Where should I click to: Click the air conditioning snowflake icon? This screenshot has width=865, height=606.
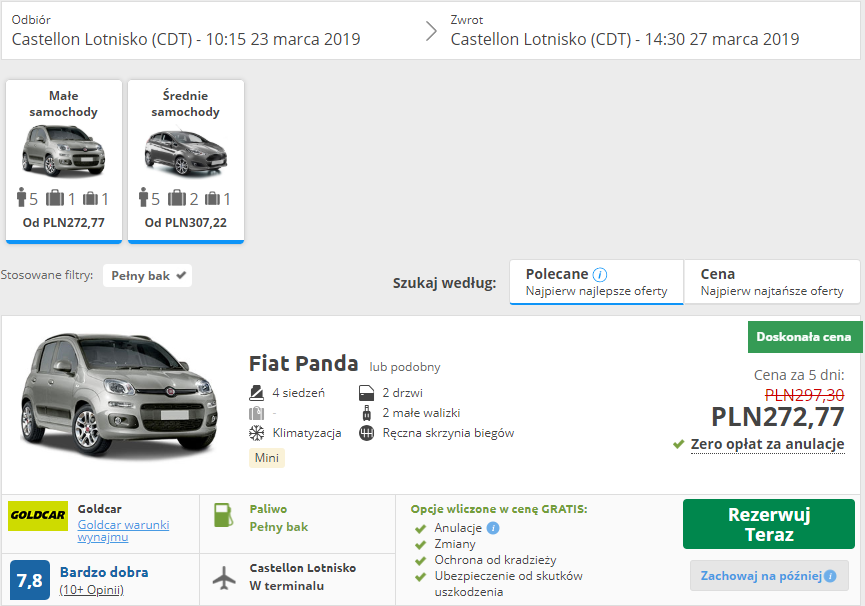[x=255, y=433]
